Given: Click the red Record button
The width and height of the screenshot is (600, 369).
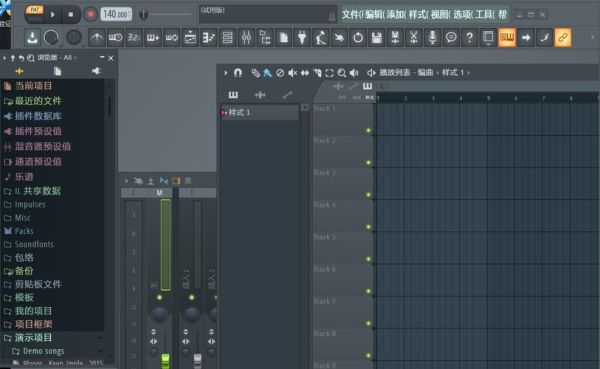Looking at the screenshot, I should 91,15.
